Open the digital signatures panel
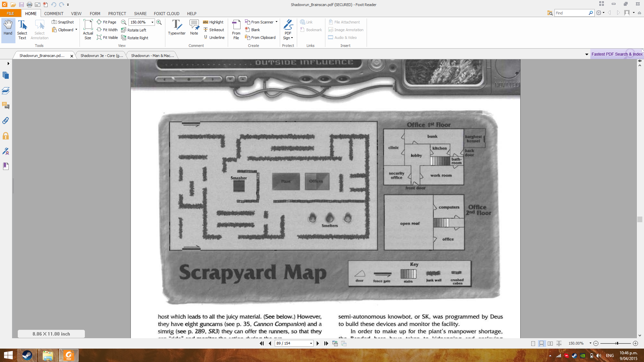This screenshot has height=362, width=644. [6, 151]
